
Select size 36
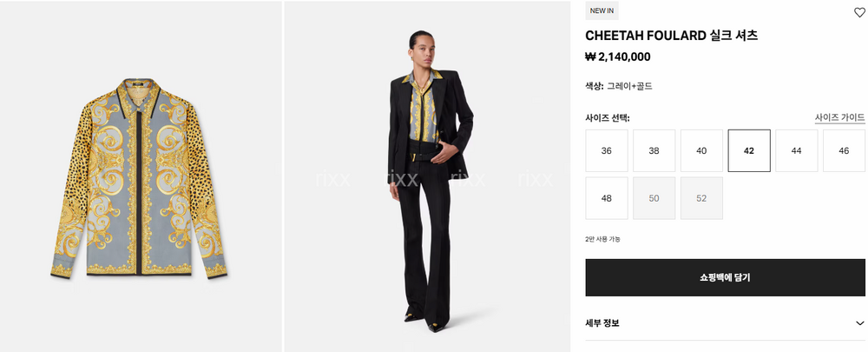[607, 150]
